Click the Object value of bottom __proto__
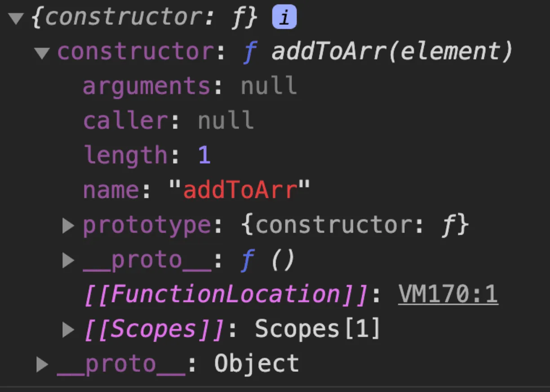550x392 pixels. pyautogui.click(x=256, y=364)
